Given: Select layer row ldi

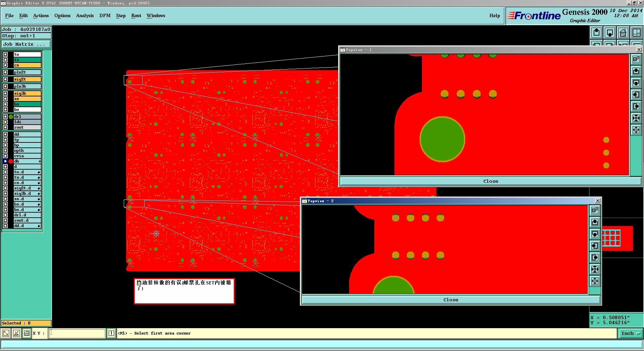Looking at the screenshot, I should point(27,122).
